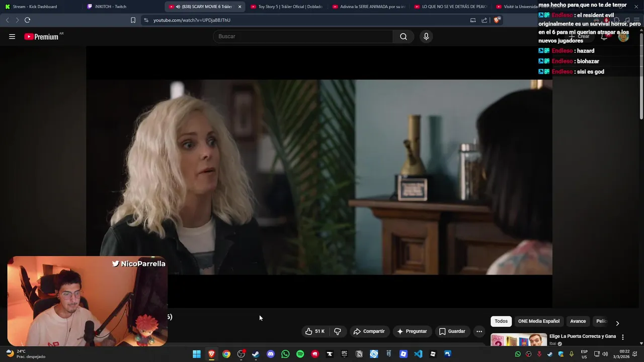The image size is (644, 362).
Task: Open ESP US keyboard language switcher
Action: pyautogui.click(x=584, y=354)
